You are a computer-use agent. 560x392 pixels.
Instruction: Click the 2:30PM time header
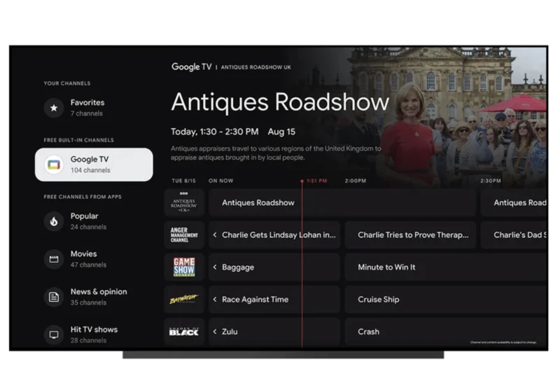pyautogui.click(x=491, y=181)
